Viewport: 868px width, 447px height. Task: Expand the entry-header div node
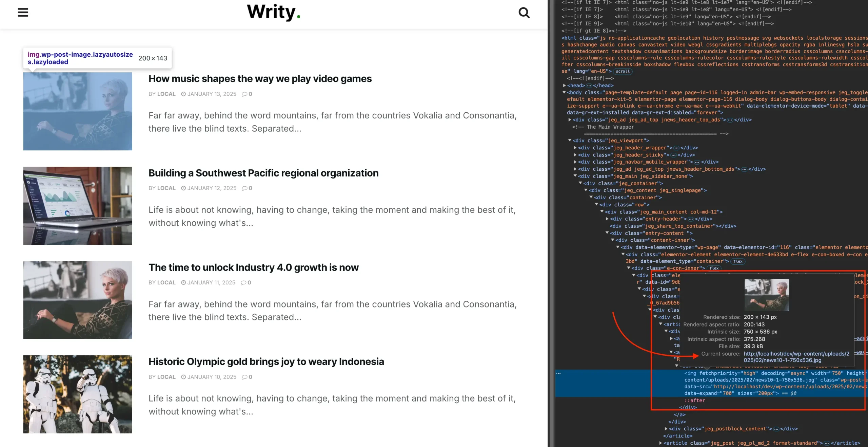coord(608,219)
